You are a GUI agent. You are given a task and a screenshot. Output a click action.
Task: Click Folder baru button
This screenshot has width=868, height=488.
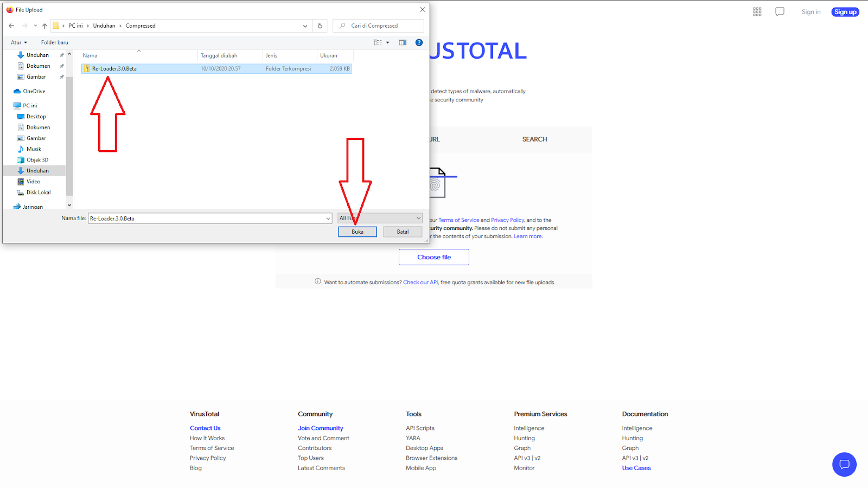tap(55, 42)
